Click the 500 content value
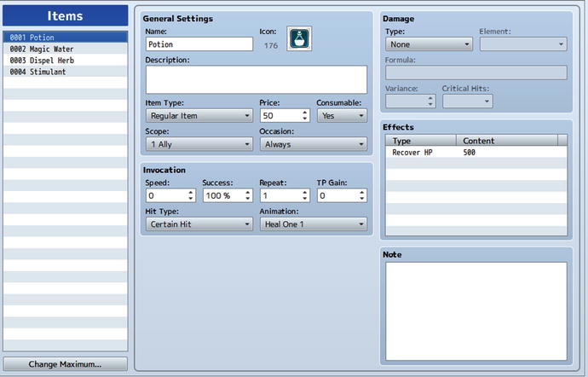Viewport: 588px width, 377px height. click(x=470, y=152)
